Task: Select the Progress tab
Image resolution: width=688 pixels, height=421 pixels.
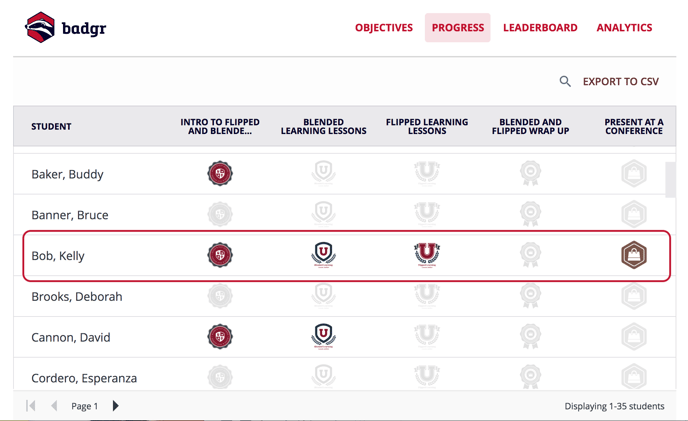Action: (x=458, y=28)
